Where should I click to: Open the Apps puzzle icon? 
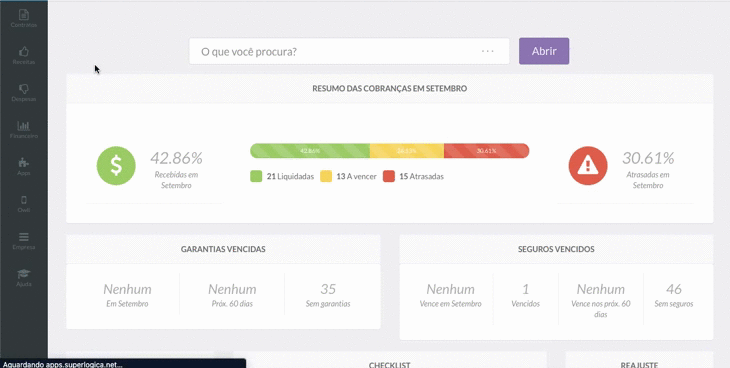[24, 163]
